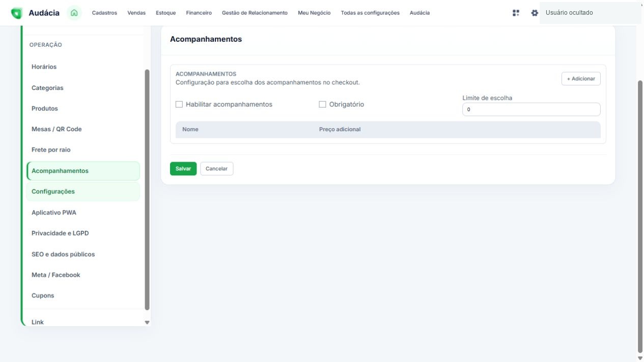Open the Estoque menu

tap(165, 13)
